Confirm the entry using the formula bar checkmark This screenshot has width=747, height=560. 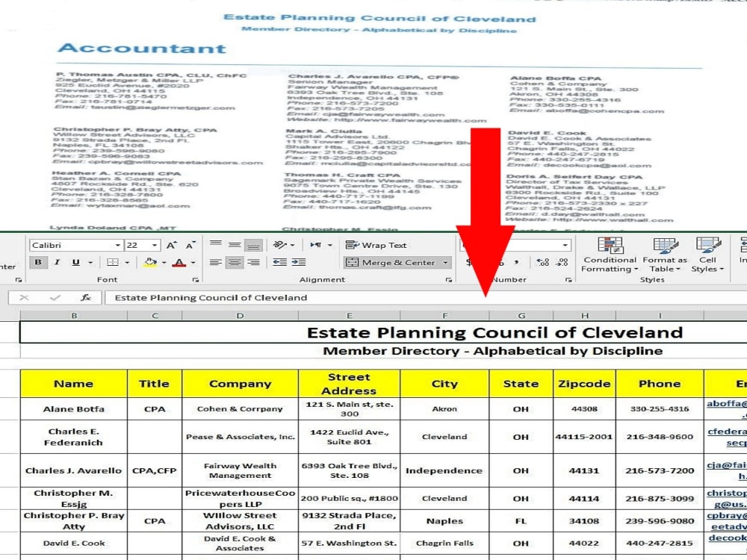click(x=55, y=298)
